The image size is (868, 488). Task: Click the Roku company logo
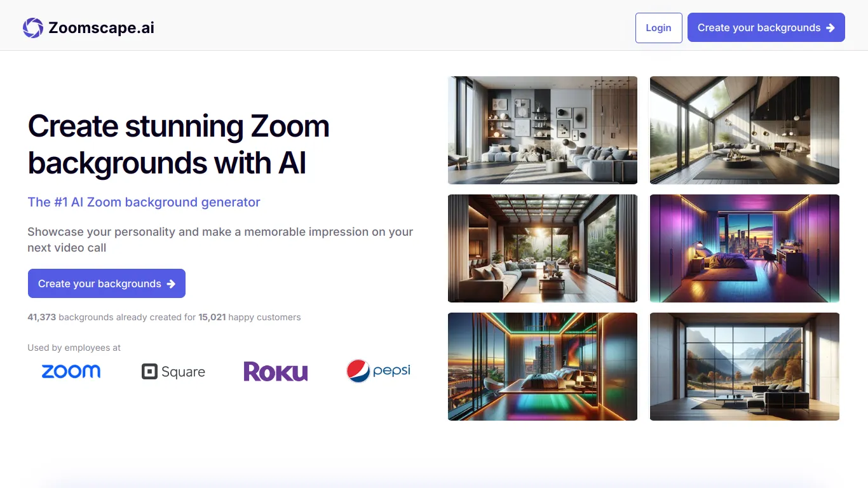tap(276, 372)
